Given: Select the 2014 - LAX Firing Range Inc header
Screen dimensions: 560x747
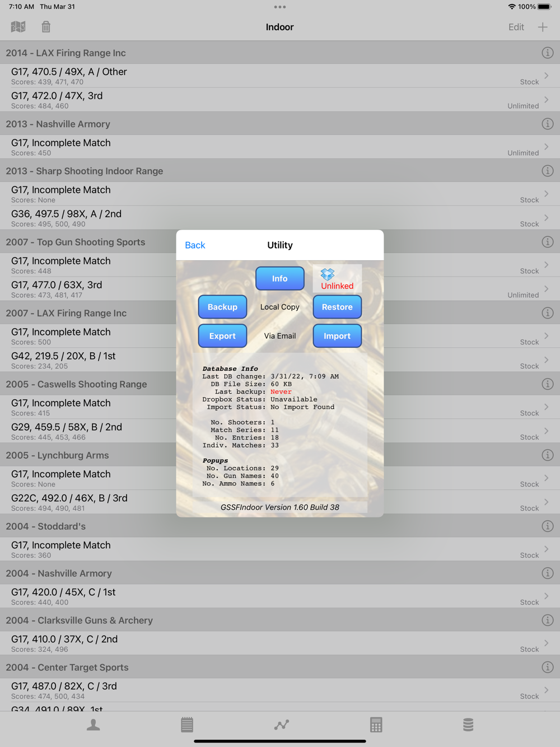Looking at the screenshot, I should pyautogui.click(x=280, y=53).
